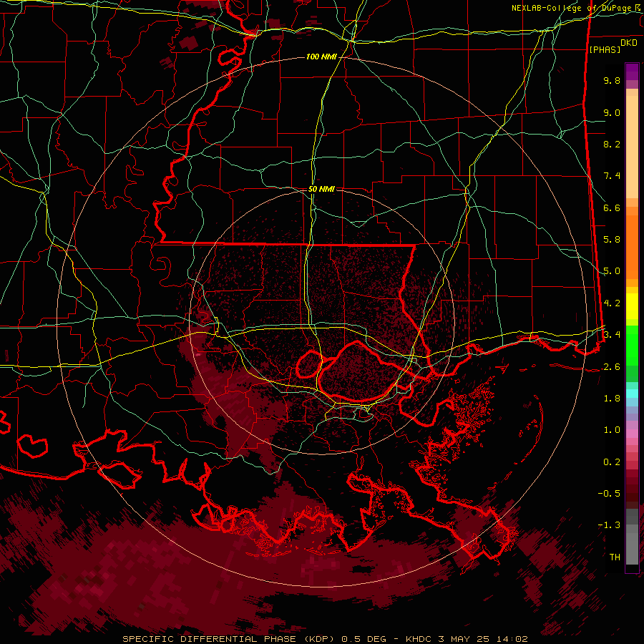Click the 1.8 scale label
The width and height of the screenshot is (644, 644).
(612, 399)
